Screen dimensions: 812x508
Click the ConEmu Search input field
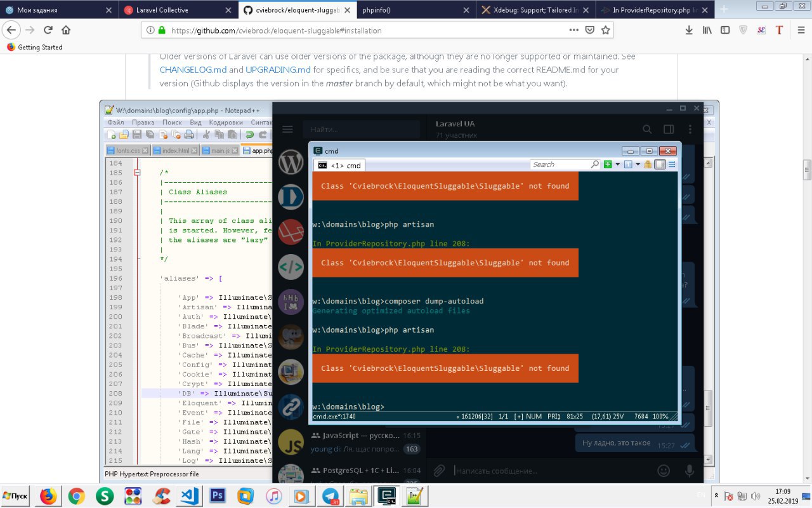565,164
